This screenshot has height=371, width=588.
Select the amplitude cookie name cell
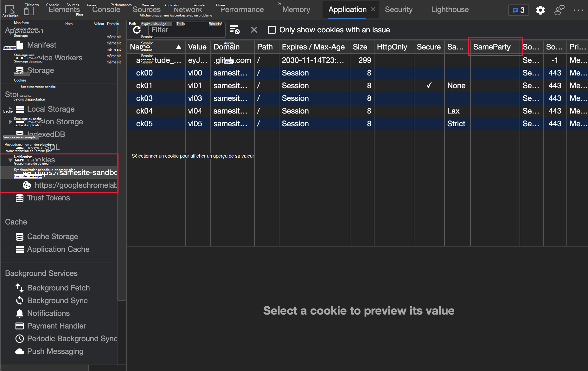pyautogui.click(x=157, y=60)
